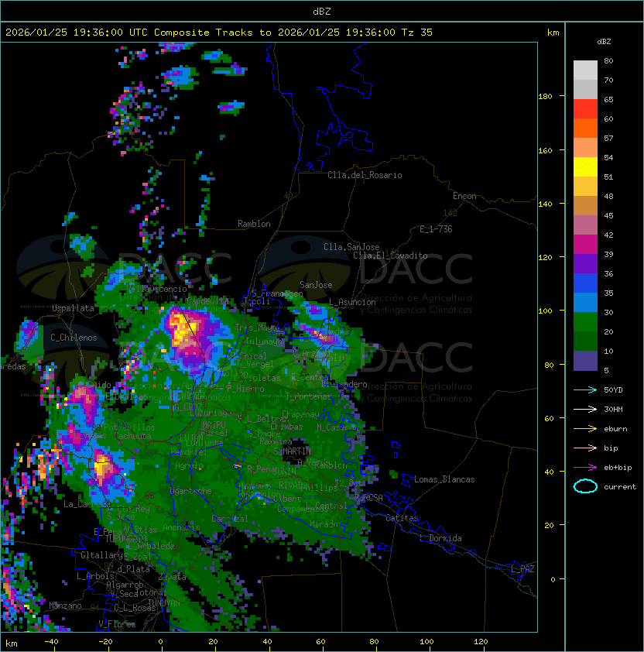Viewport: 644px width, 652px height.
Task: Click the 'dBZ' title in top bar
Action: pos(322,11)
